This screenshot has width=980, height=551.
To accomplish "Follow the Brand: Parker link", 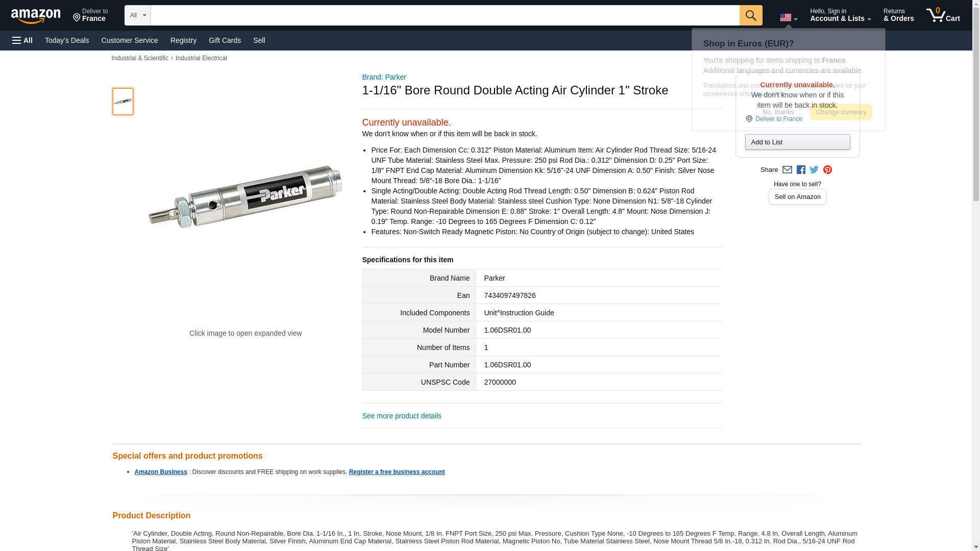I will 384,77.
